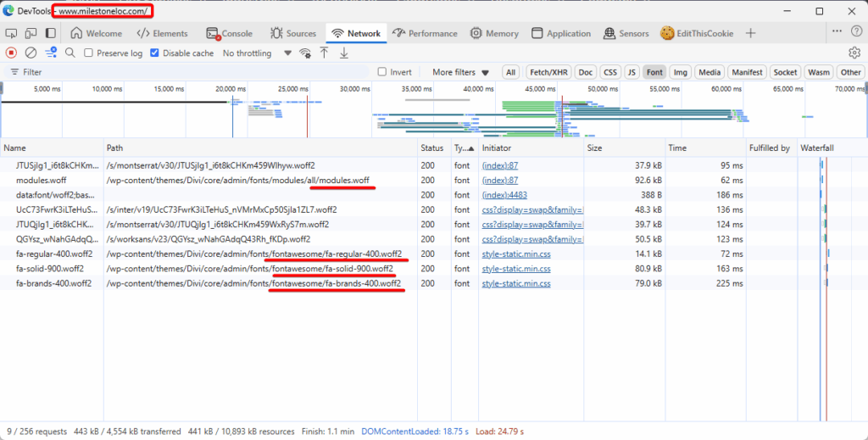Sort by the Type column header
The height and width of the screenshot is (440, 868).
pos(465,148)
